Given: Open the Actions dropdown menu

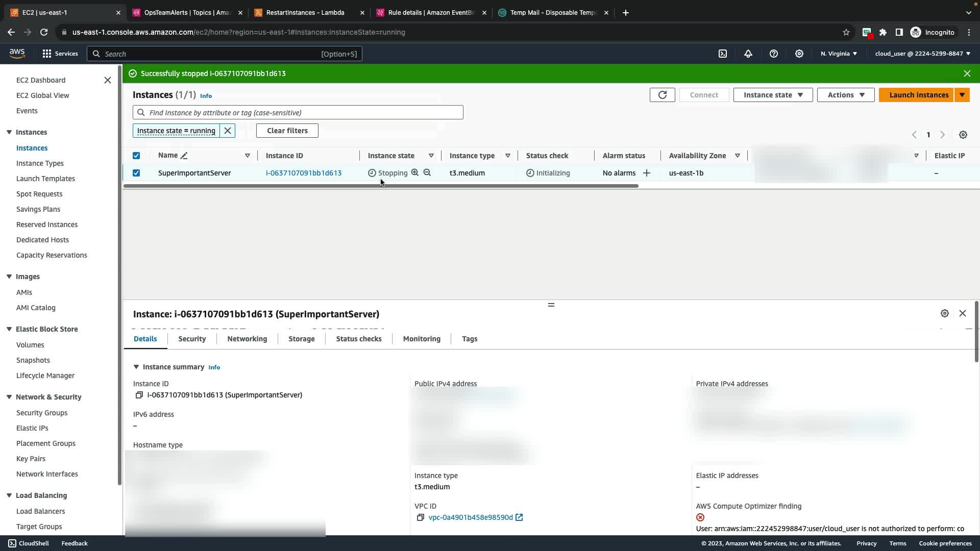Looking at the screenshot, I should point(846,95).
